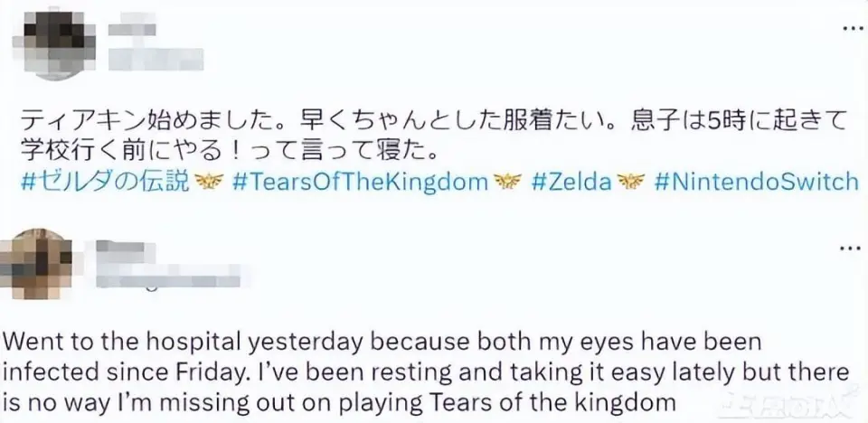Open the #NintendoSwitch hashtag

coord(754,182)
